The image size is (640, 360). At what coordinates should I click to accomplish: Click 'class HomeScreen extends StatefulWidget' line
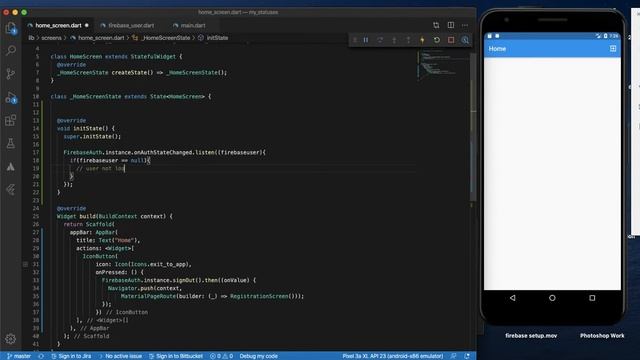click(x=116, y=56)
